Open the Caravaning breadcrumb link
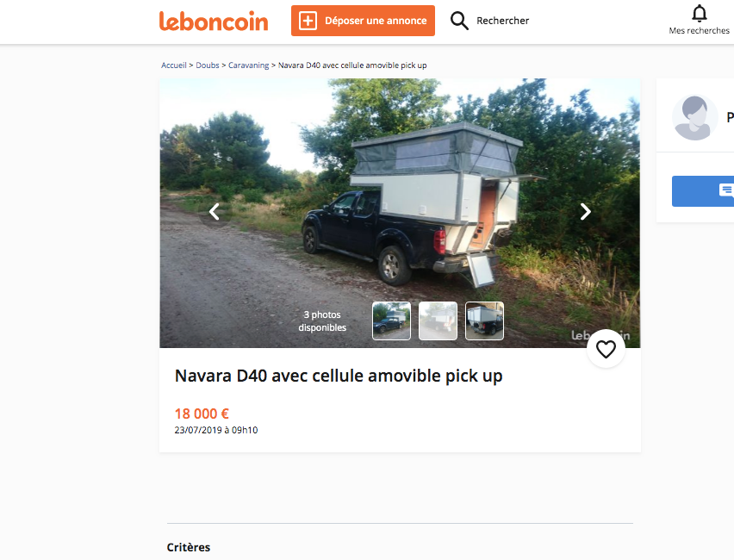This screenshot has height=560, width=734. pyautogui.click(x=249, y=65)
